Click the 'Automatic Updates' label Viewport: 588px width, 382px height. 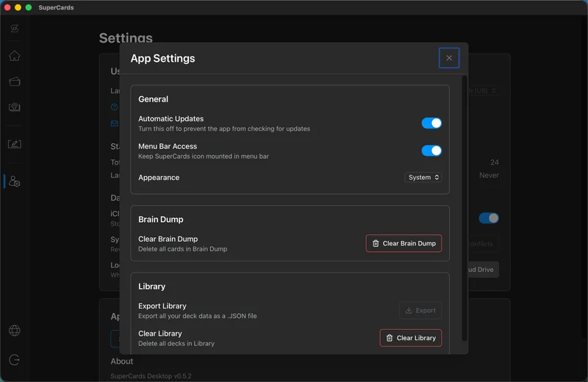[x=171, y=119]
